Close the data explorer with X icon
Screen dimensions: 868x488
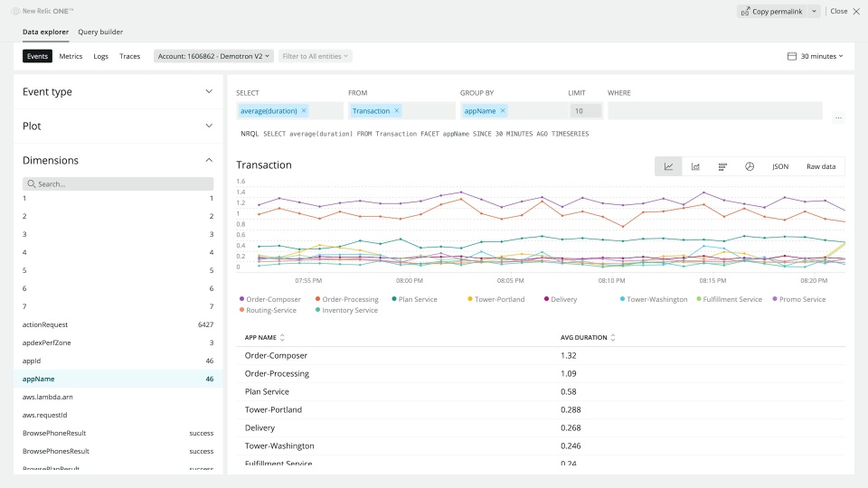coord(856,11)
